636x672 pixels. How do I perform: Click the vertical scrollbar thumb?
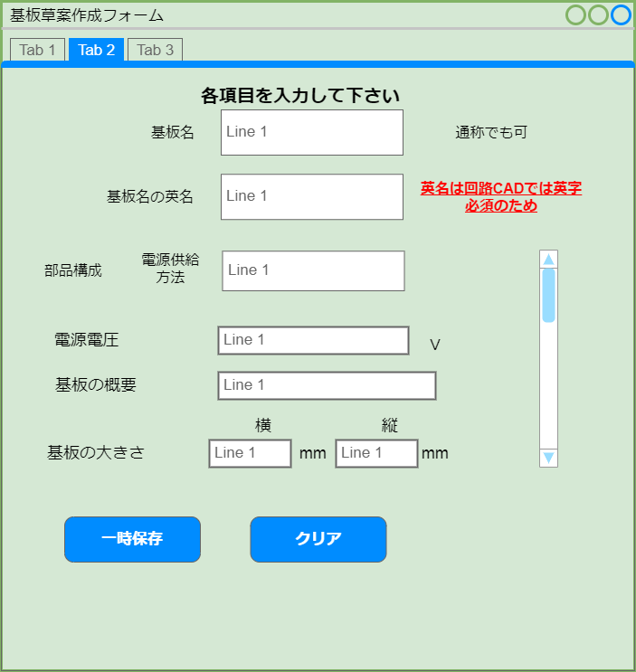[x=548, y=295]
